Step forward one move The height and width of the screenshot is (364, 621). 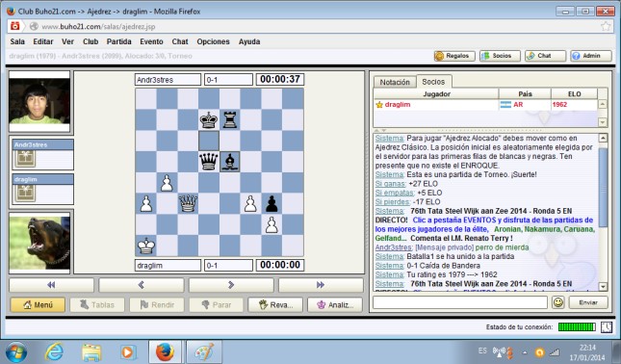point(231,285)
